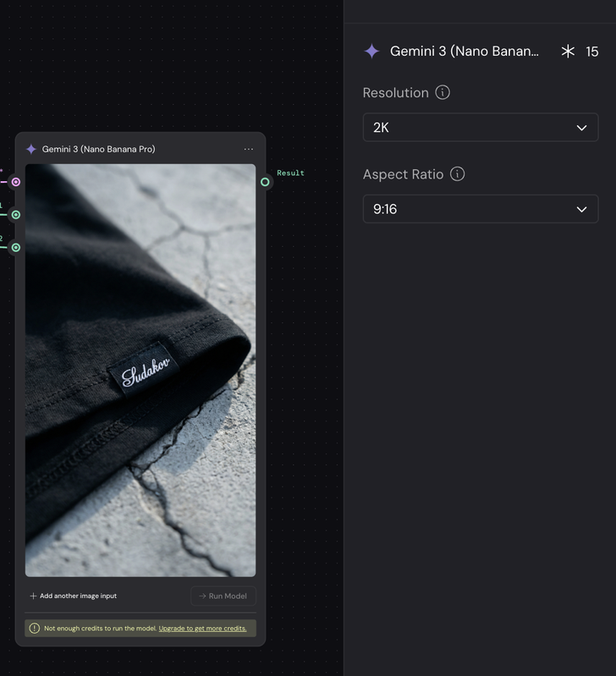
Task: Click the info icon beside Aspect Ratio
Action: tap(458, 173)
